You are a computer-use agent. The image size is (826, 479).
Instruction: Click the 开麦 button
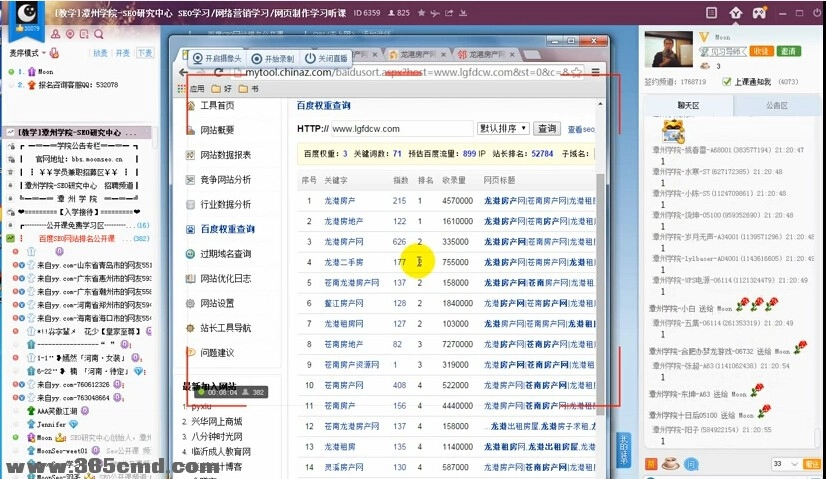pos(123,53)
